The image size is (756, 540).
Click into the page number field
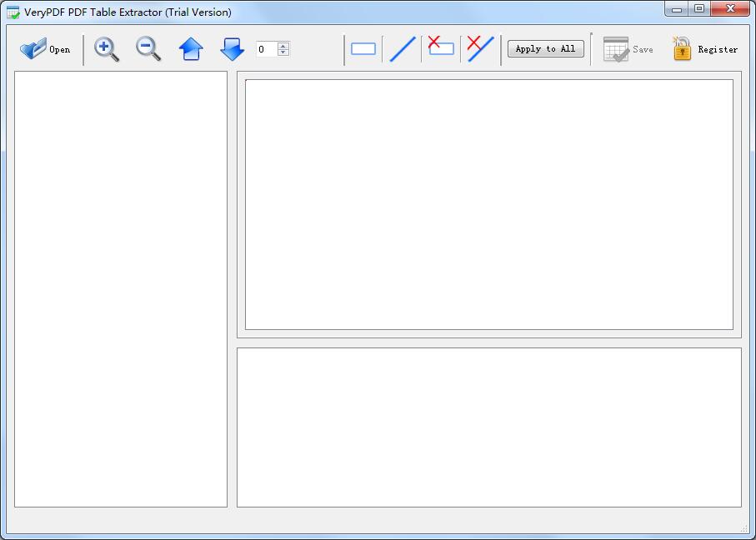[x=267, y=49]
